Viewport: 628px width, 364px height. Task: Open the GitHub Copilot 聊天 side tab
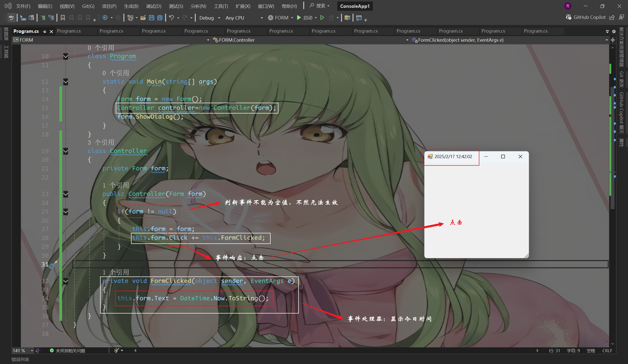click(622, 113)
